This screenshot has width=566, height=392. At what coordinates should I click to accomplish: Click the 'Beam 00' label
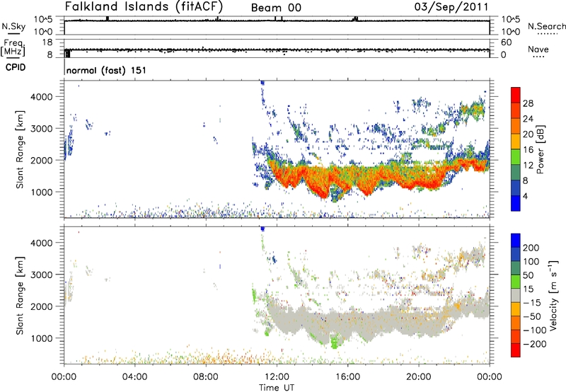[x=276, y=8]
